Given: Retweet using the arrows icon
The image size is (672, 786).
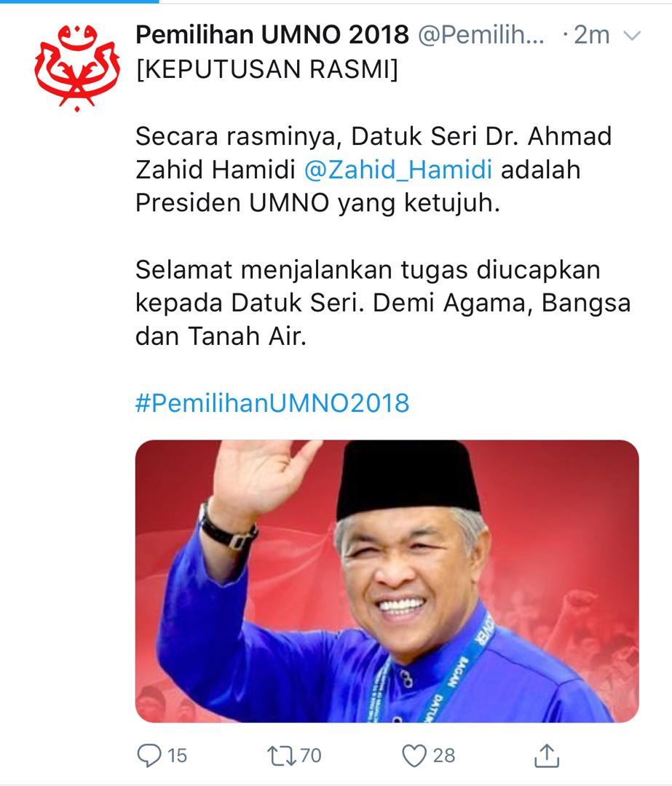Looking at the screenshot, I should [281, 755].
